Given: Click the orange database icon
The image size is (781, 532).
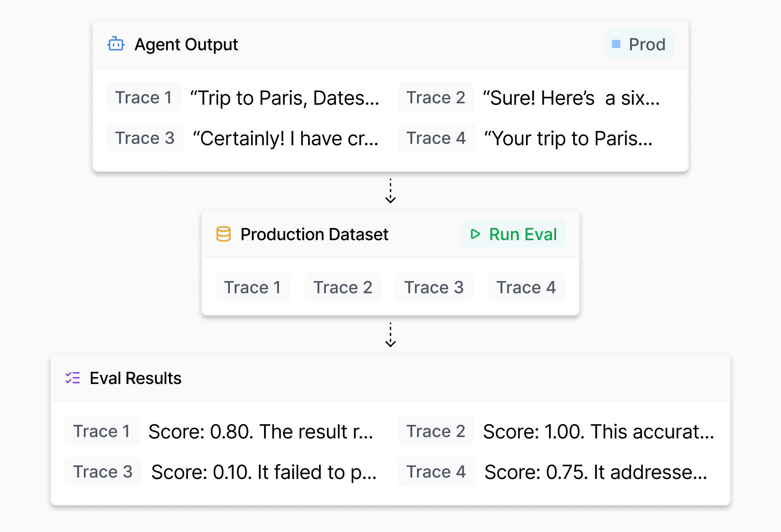Looking at the screenshot, I should (x=224, y=234).
